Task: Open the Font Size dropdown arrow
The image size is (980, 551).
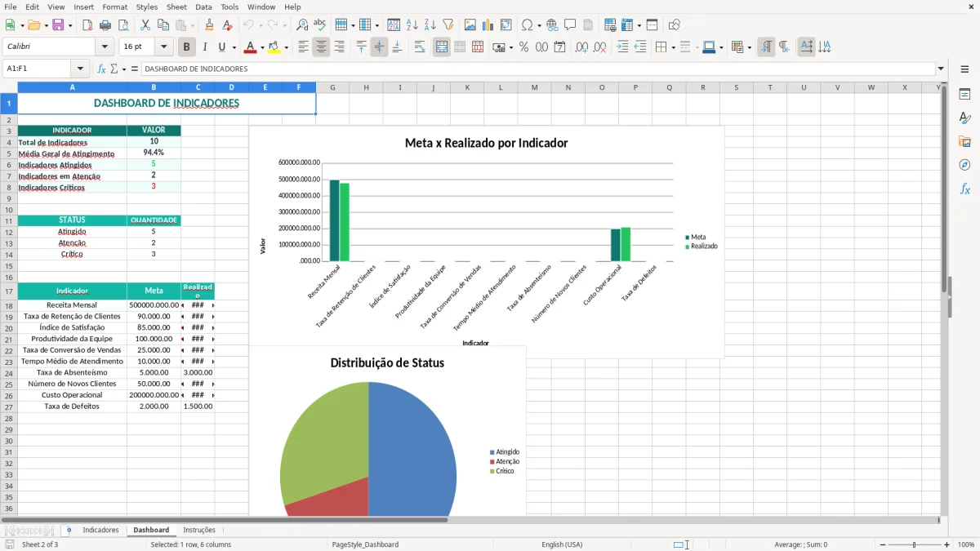Action: coord(164,47)
